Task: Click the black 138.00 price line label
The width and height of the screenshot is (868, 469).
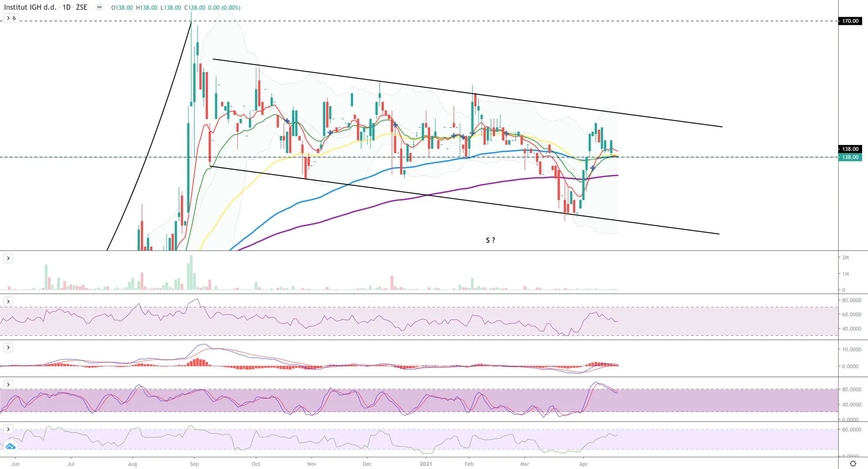Action: [x=850, y=149]
